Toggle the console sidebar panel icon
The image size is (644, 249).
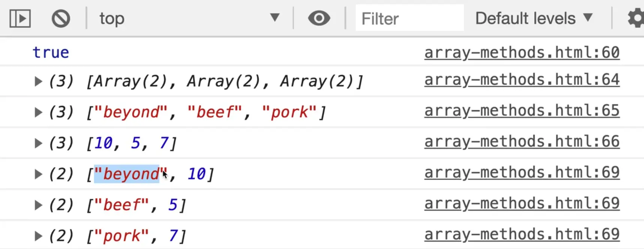pos(20,18)
